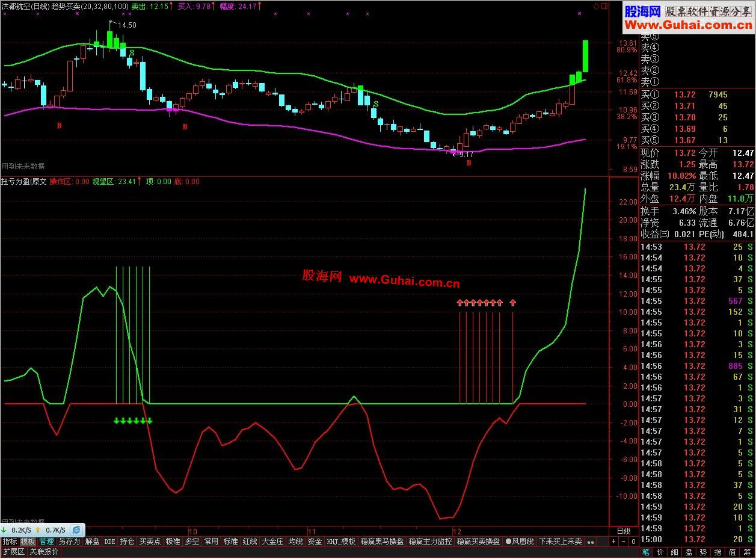Click the 日线 period label
756x559 pixels.
tap(624, 531)
